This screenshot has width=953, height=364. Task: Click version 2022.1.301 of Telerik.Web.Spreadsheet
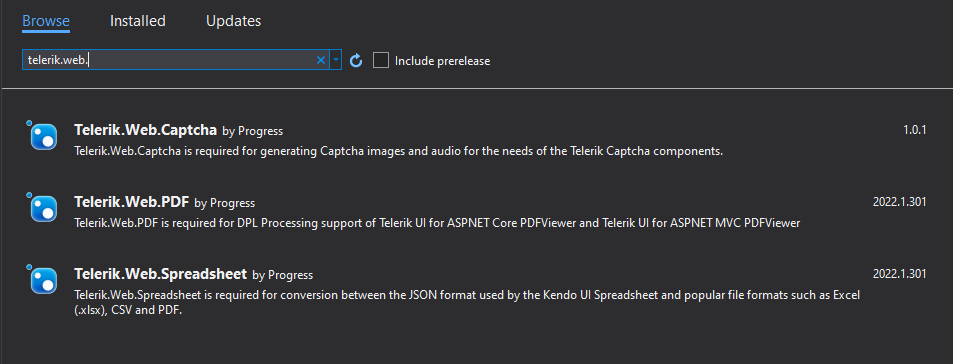[x=900, y=273]
